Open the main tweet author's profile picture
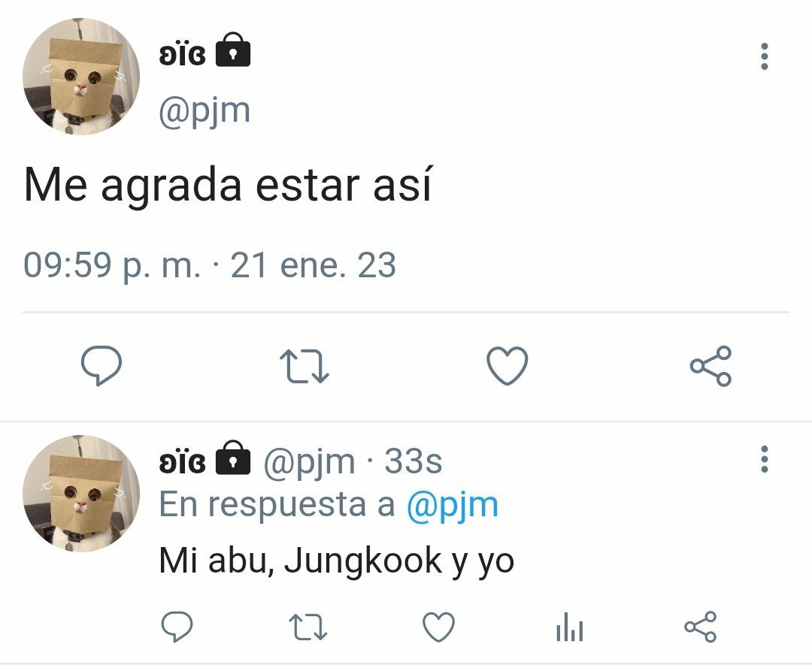The height and width of the screenshot is (665, 812). pyautogui.click(x=81, y=77)
